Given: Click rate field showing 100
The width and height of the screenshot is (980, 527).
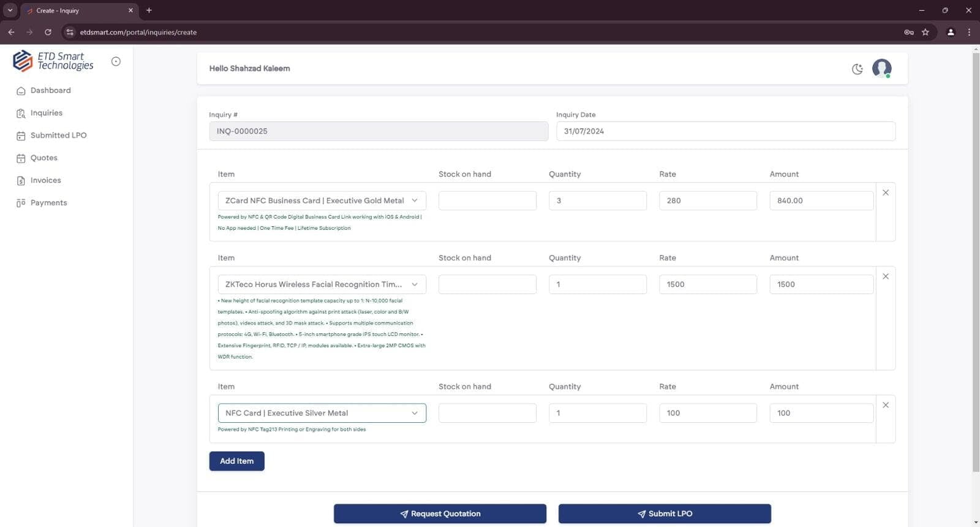Looking at the screenshot, I should point(708,413).
